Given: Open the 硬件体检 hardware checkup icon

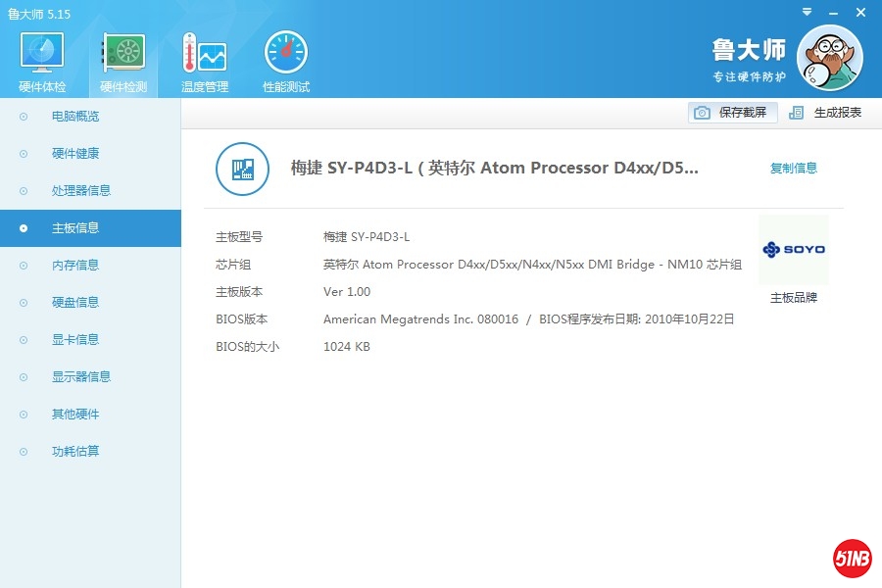Looking at the screenshot, I should click(x=42, y=61).
